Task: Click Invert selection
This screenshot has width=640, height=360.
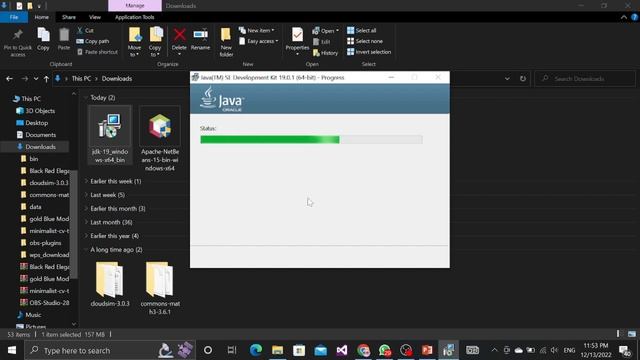Action: coord(369,52)
